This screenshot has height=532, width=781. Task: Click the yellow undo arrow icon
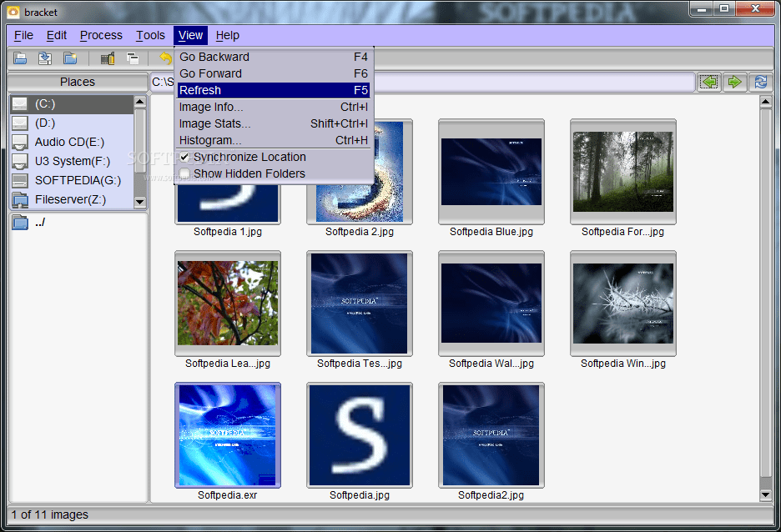165,58
